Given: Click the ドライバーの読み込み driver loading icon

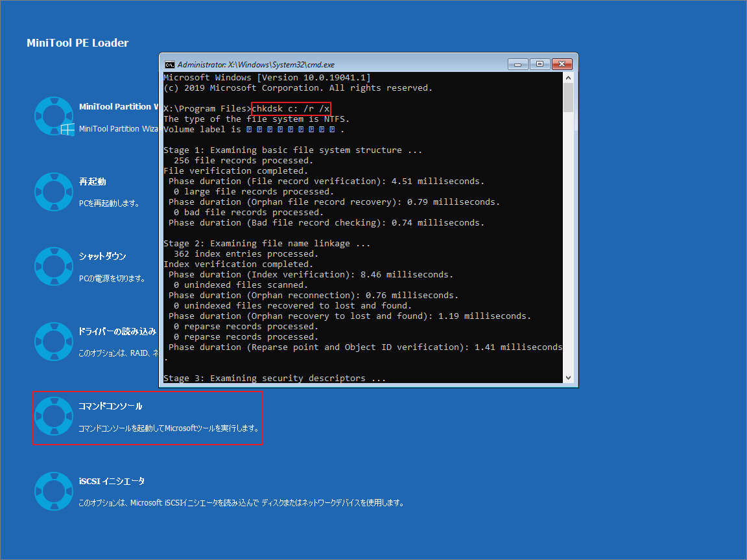Looking at the screenshot, I should [54, 342].
